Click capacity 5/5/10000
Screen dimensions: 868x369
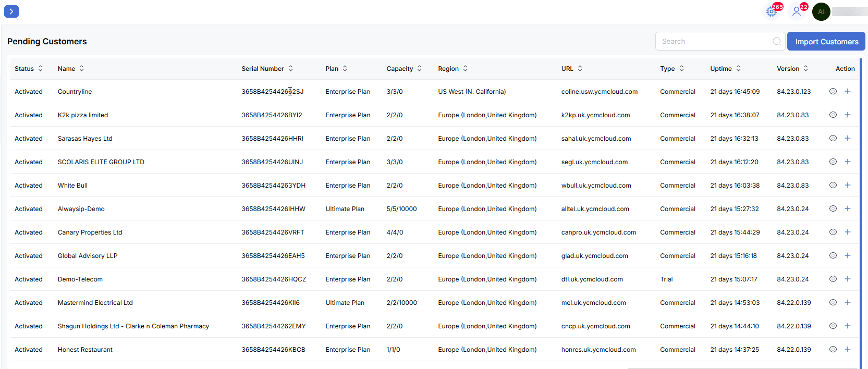[402, 209]
